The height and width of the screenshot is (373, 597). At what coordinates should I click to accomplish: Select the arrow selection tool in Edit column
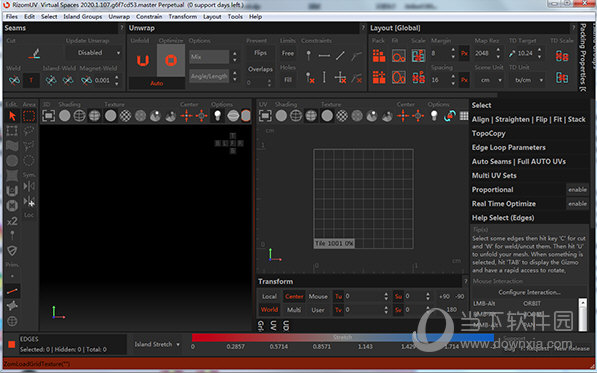point(12,116)
